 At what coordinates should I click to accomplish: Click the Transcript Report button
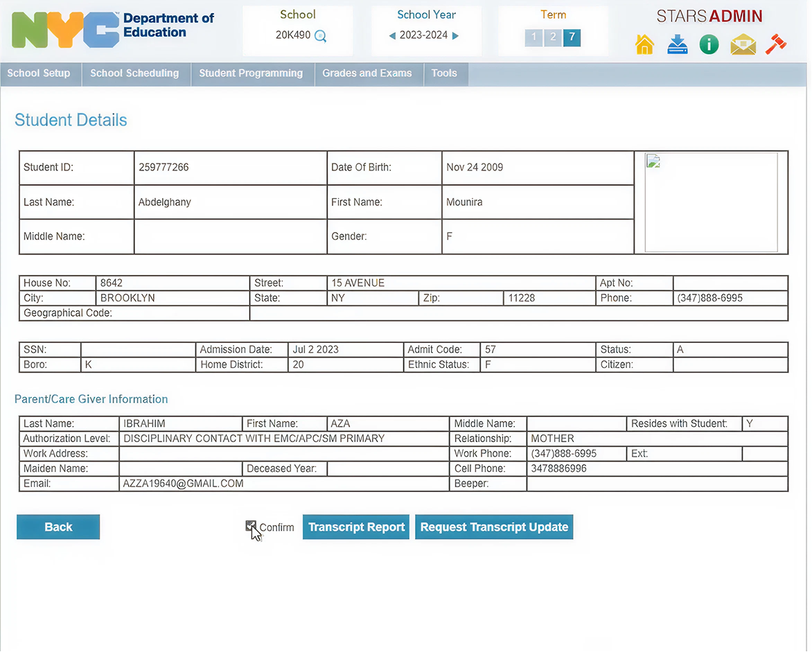(356, 527)
